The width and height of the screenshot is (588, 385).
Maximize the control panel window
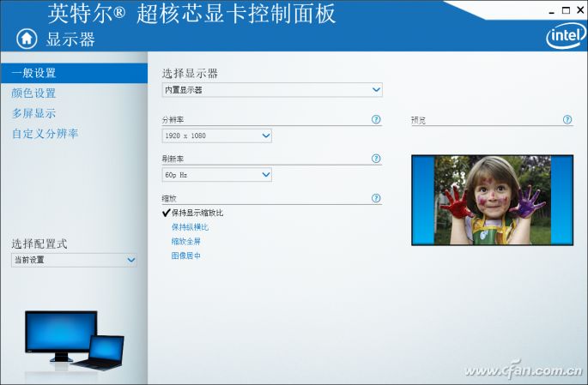566,10
